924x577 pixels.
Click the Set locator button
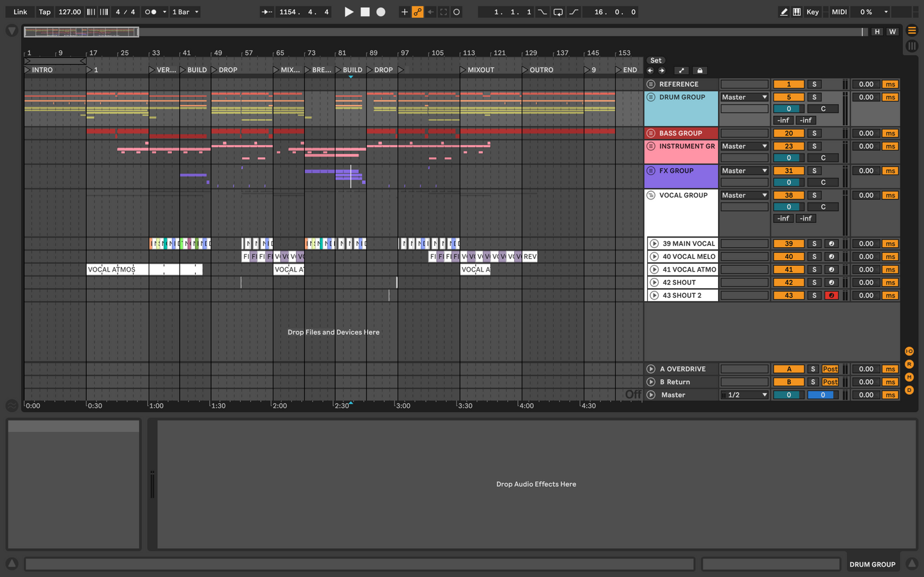(656, 61)
